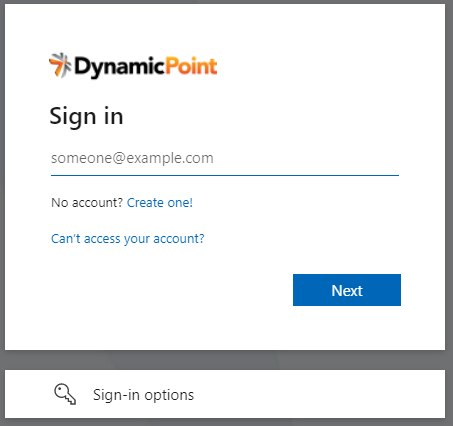This screenshot has width=453, height=426.
Task: Click the "Sign-in options" text label
Action: pos(143,395)
